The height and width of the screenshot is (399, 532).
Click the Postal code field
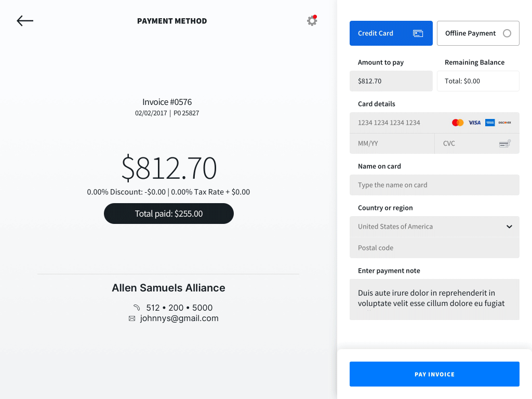[434, 248]
